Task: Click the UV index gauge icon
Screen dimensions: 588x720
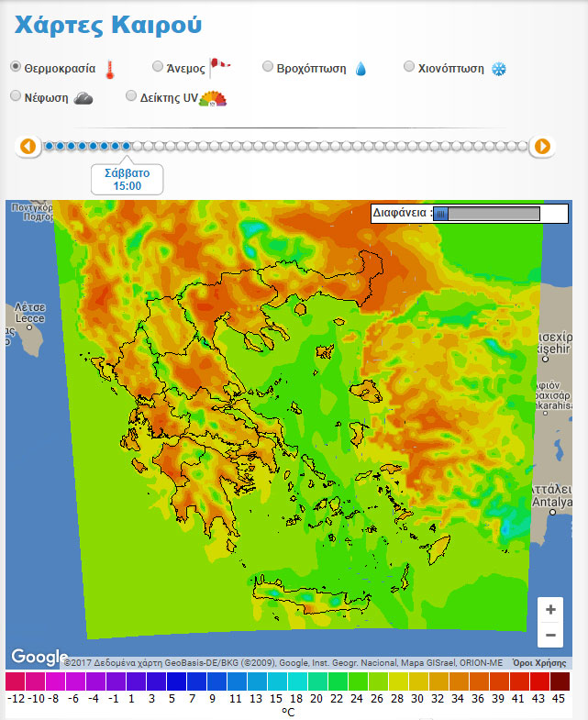Action: point(213,99)
